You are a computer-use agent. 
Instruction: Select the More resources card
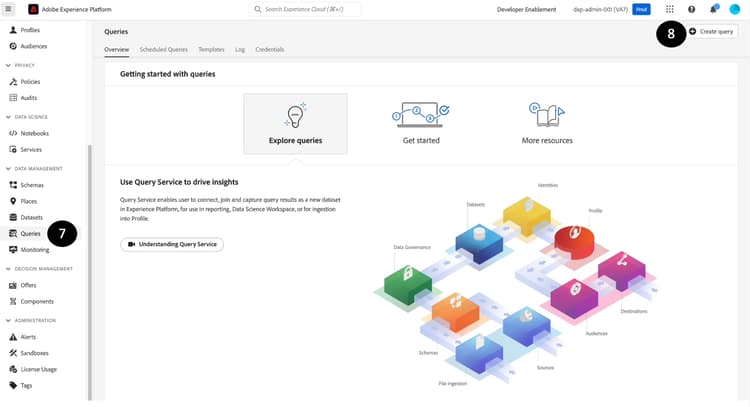click(547, 123)
